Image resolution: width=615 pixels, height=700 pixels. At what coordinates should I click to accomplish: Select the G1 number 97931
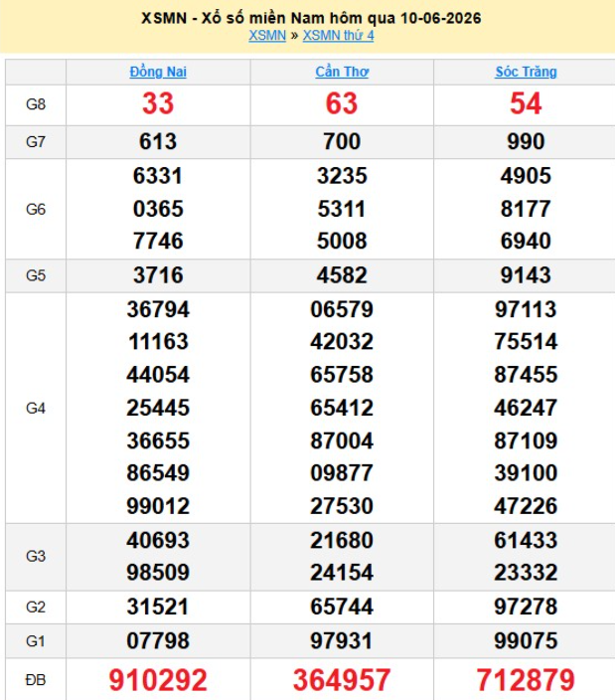point(342,641)
